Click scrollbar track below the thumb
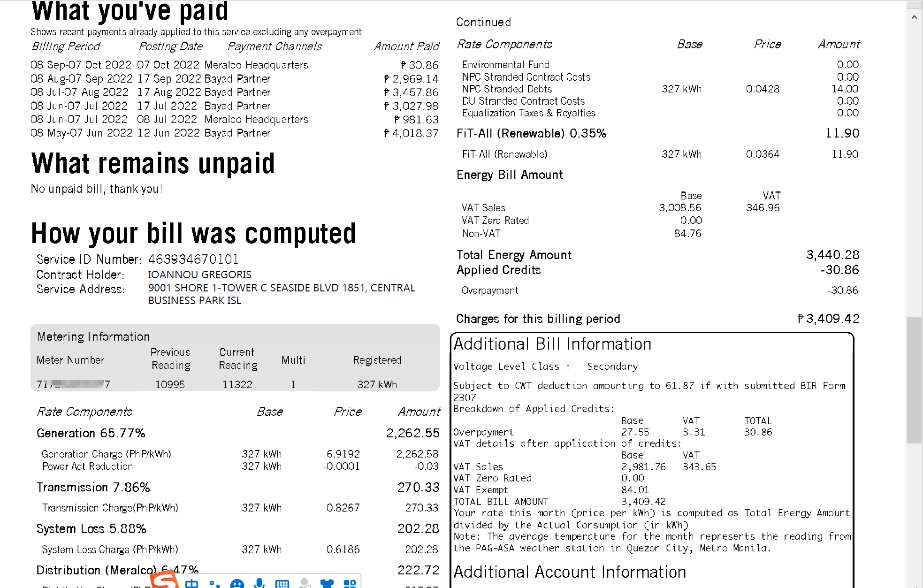The image size is (923, 588). pos(914,516)
